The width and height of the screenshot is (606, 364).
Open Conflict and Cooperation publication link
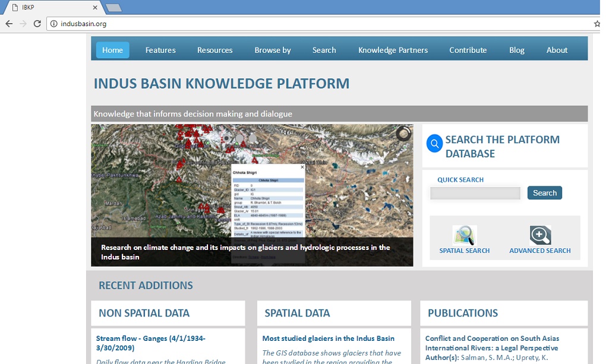coord(492,343)
